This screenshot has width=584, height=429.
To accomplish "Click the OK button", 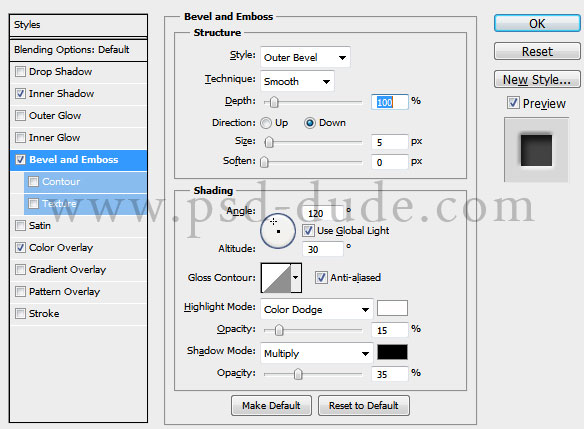I will click(537, 23).
